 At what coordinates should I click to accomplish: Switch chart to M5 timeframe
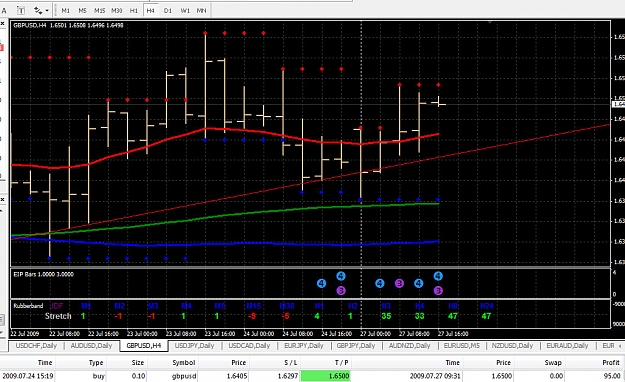click(83, 11)
